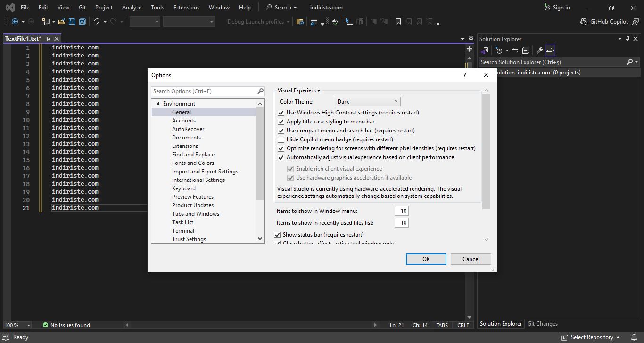Select Tabs and Windows in the options tree

click(196, 214)
